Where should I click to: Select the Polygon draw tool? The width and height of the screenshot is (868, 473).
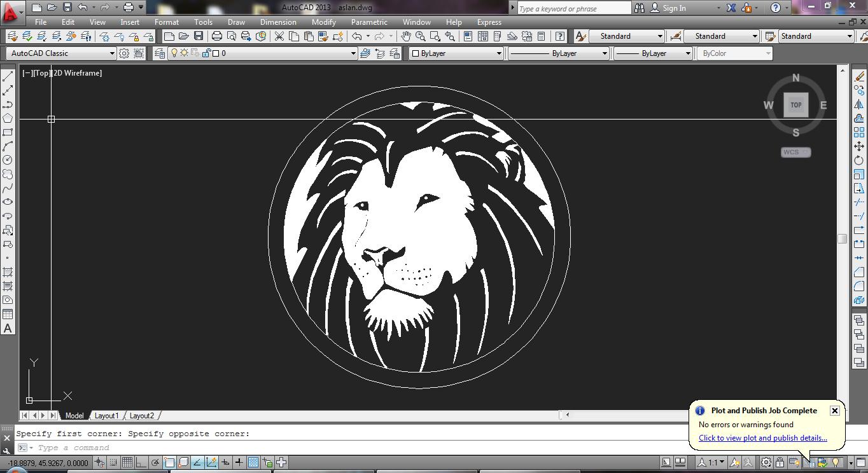click(8, 118)
